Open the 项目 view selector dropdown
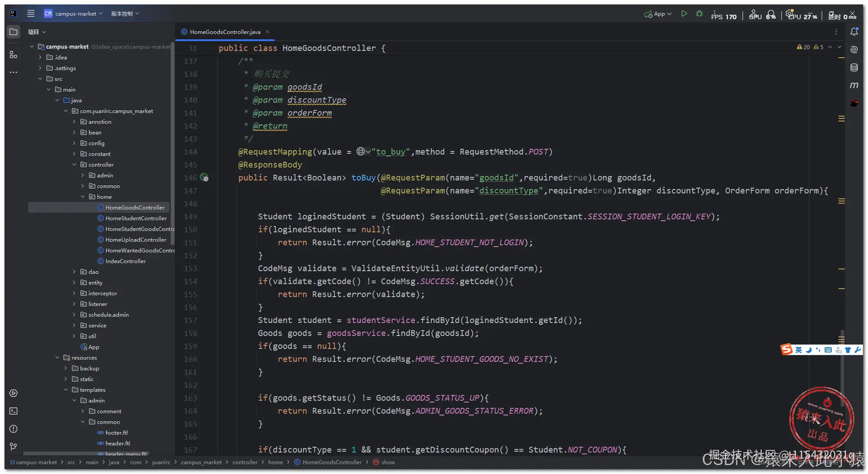Image resolution: width=868 pixels, height=474 pixels. (37, 32)
